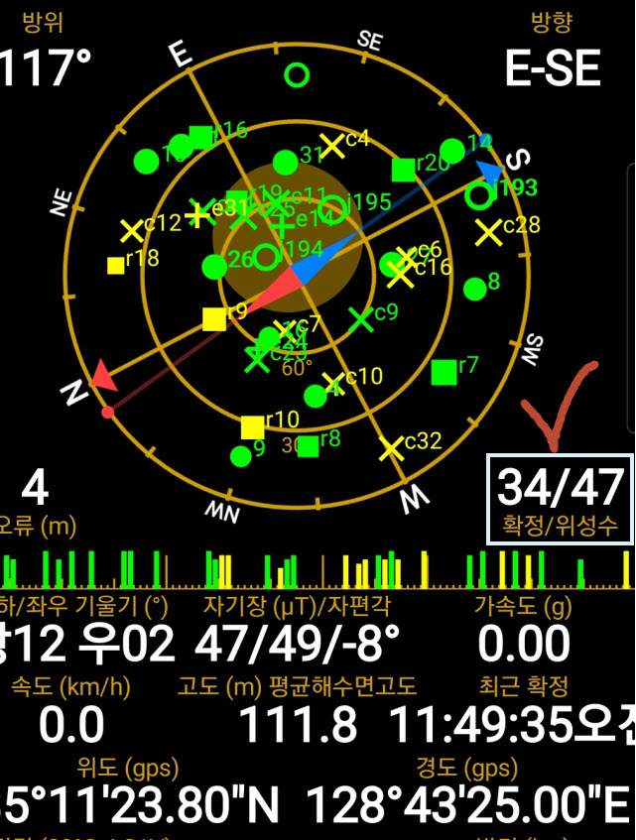Tap the error value 4
Screen dimensions: 636x840
tap(36, 489)
